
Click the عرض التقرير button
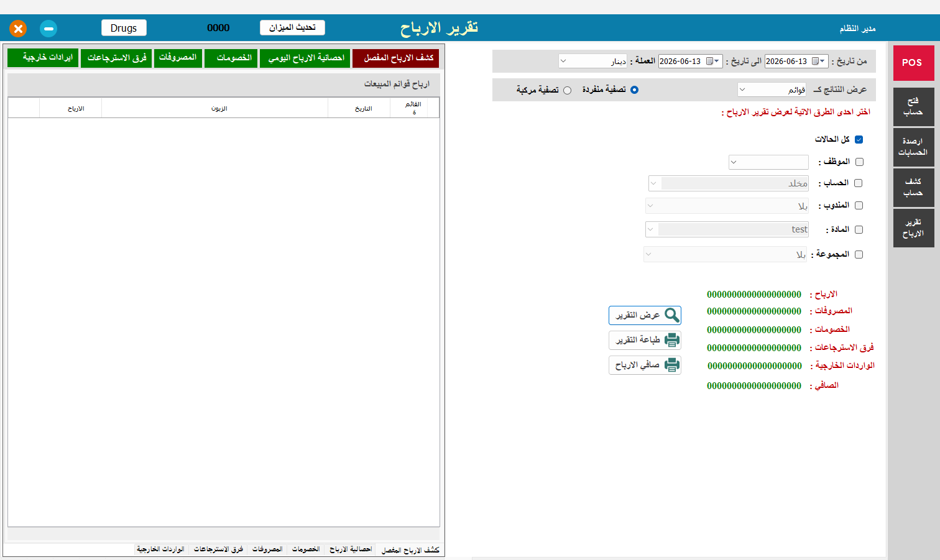[x=645, y=315]
